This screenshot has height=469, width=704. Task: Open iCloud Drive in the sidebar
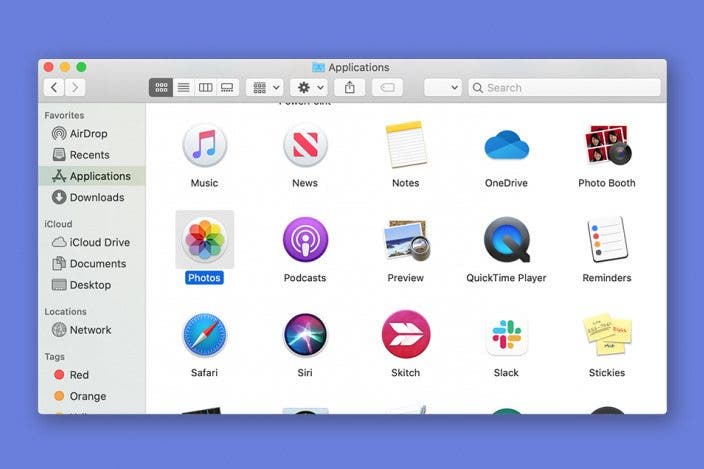coord(92,242)
